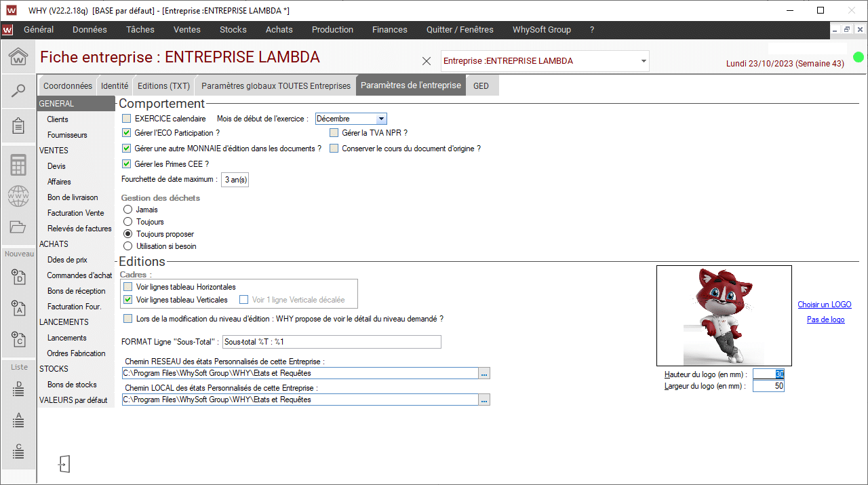The image size is (868, 485).
Task: Uncheck Voir lignes tableau Verticales
Action: click(x=127, y=299)
